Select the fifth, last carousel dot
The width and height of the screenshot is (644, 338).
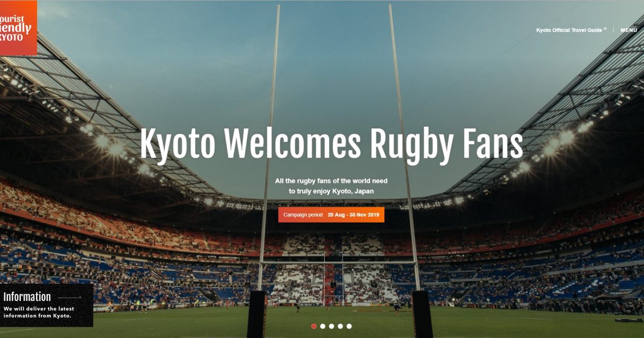(349, 326)
